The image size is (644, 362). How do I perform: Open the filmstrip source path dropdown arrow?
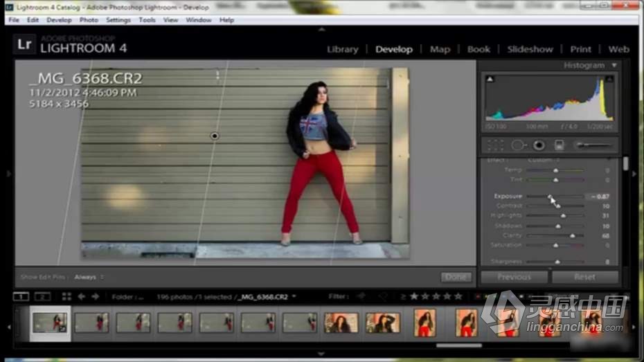click(x=294, y=296)
